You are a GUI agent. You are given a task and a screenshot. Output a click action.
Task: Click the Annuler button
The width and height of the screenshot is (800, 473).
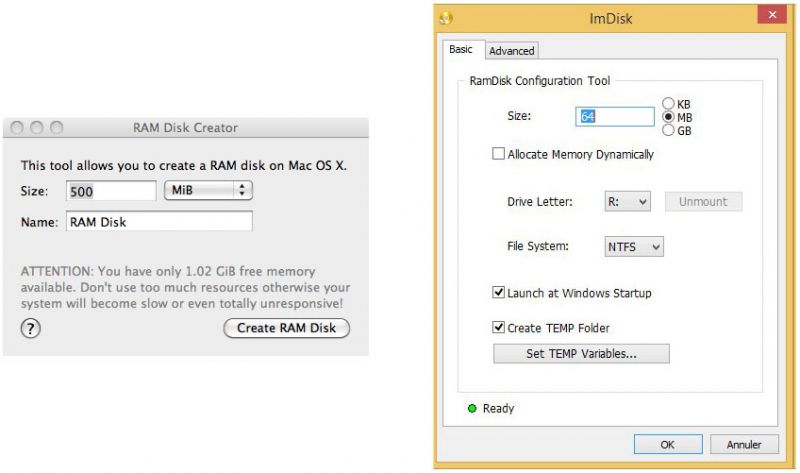(x=744, y=444)
